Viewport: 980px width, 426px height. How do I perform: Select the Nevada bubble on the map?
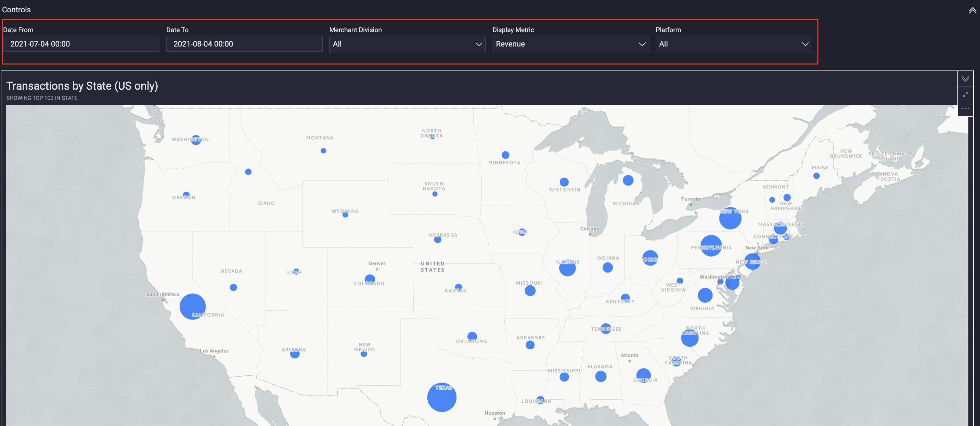point(234,287)
